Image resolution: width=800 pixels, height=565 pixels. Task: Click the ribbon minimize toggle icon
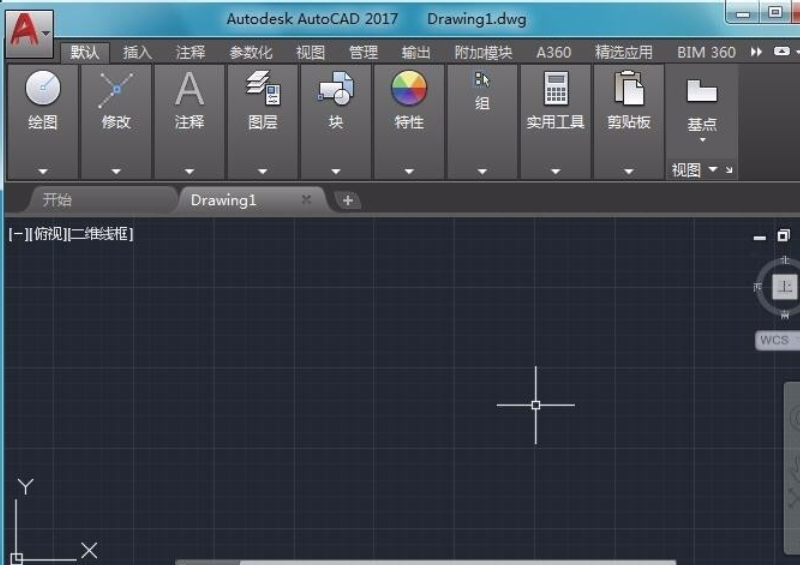click(782, 52)
